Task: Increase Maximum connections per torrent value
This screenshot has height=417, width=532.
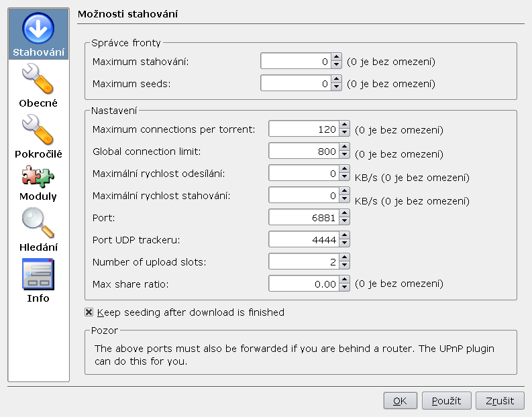Action: click(x=345, y=125)
